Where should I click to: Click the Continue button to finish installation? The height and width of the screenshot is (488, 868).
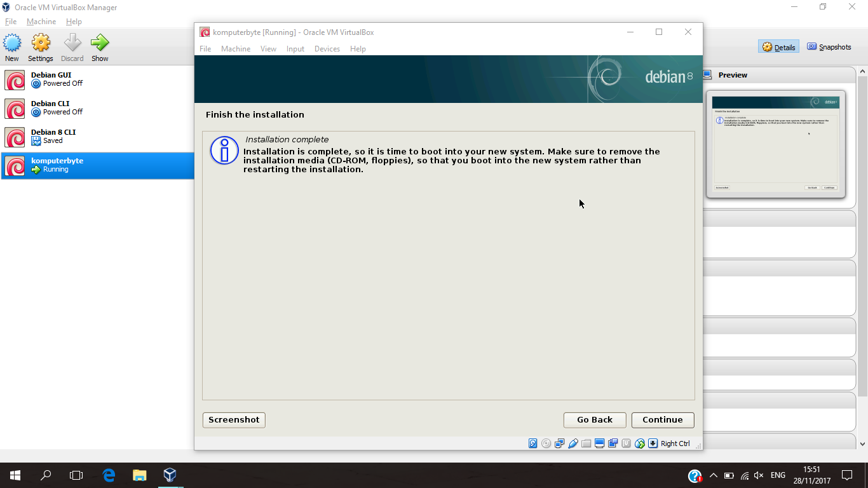pos(663,420)
